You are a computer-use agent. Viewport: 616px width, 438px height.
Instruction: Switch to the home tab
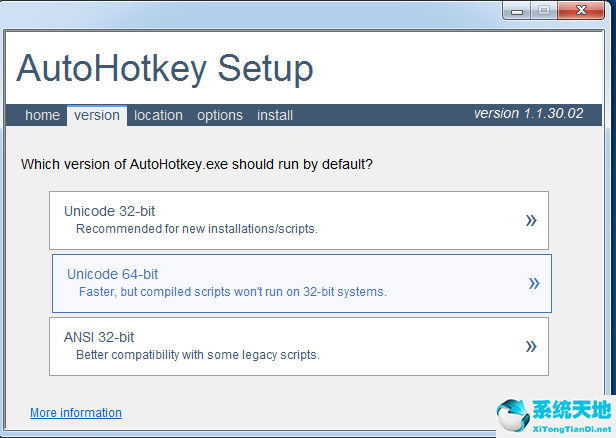point(42,115)
